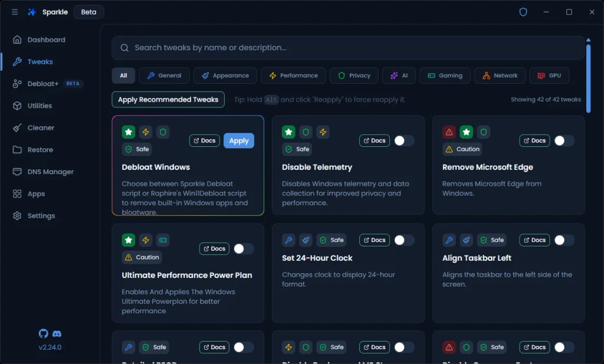The image size is (604, 364).
Task: Open Settings via its gear icon
Action: tap(17, 216)
